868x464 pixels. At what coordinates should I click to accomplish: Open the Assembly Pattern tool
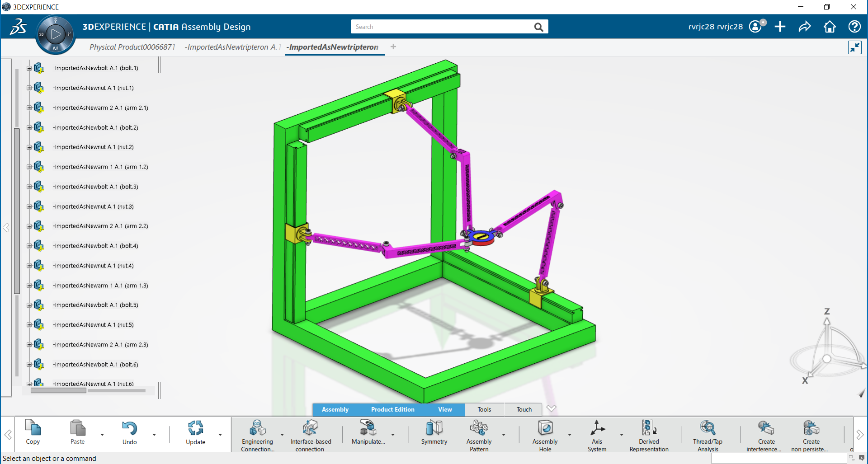(x=479, y=427)
